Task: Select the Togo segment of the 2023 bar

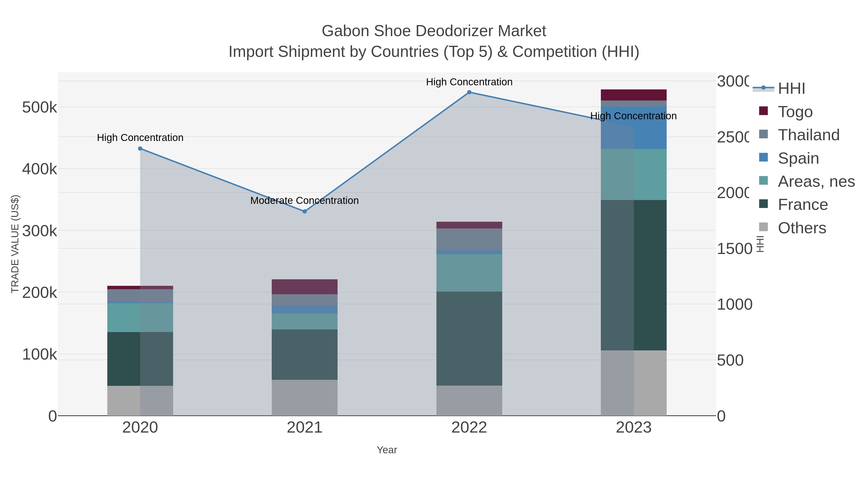Action: (633, 95)
